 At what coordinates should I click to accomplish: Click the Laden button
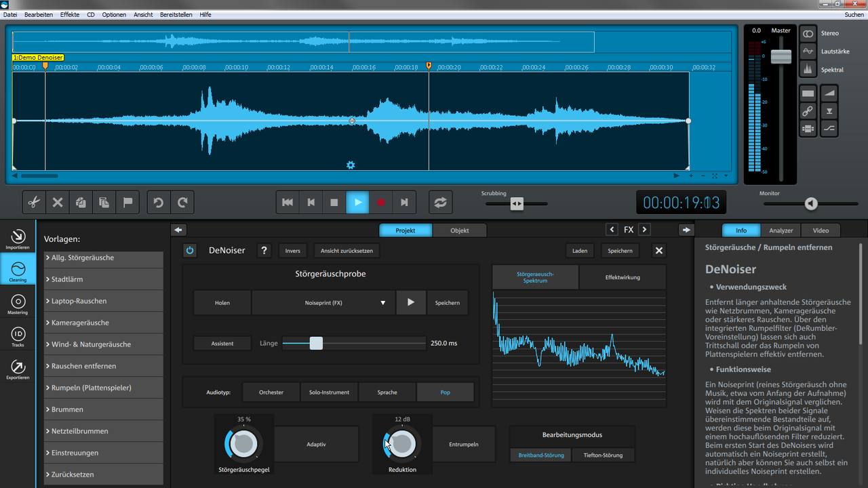[x=580, y=251]
